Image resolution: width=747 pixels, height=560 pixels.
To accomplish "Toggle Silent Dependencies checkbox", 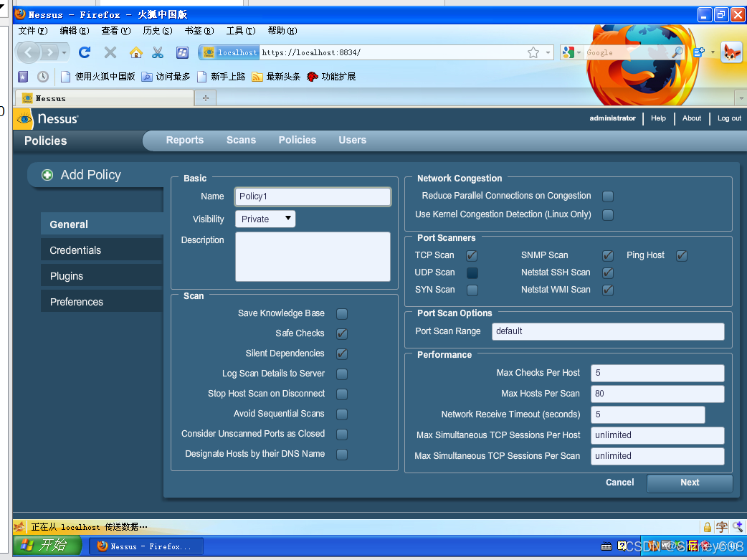I will (x=342, y=353).
